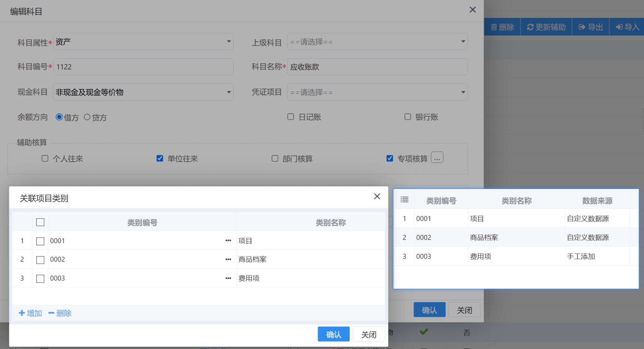Click the green checkmark in the background list
Image resolution: width=644 pixels, height=349 pixels.
click(424, 332)
